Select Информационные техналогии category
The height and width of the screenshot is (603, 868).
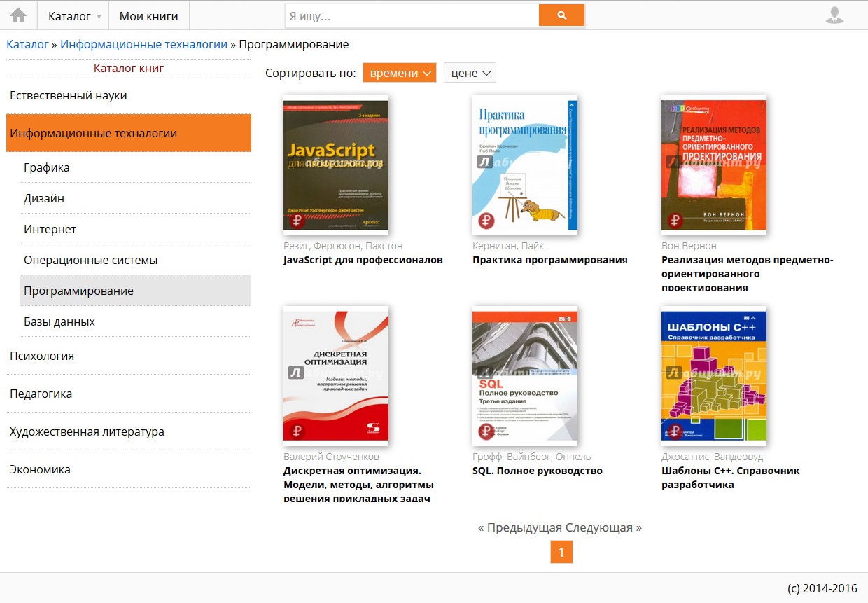pyautogui.click(x=129, y=133)
